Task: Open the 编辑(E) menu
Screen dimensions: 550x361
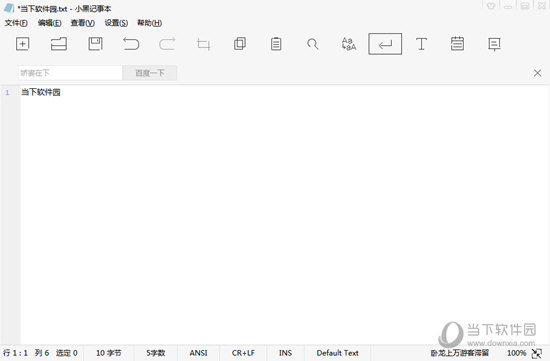Action: pos(49,23)
